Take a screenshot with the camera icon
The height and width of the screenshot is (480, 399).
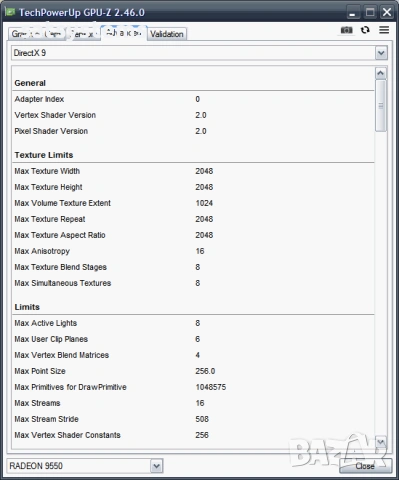click(x=346, y=30)
